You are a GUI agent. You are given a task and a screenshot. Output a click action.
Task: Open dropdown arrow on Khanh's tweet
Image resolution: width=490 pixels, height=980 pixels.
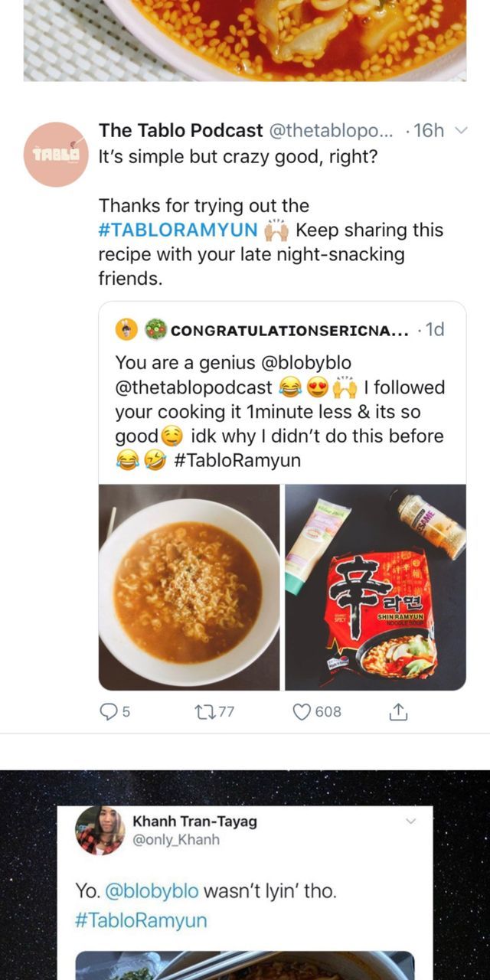coord(410,822)
